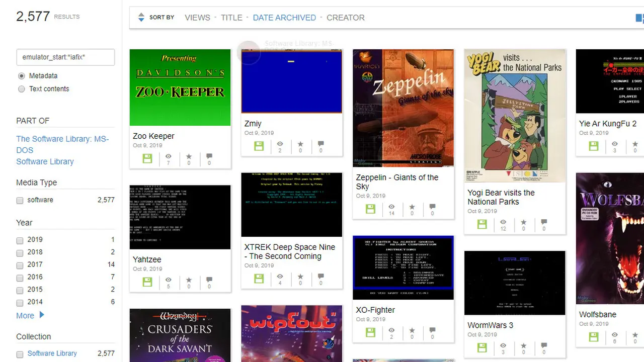Viewport: 644px width, 362px height.
Task: Open the Yahtzee title link
Action: (x=147, y=259)
